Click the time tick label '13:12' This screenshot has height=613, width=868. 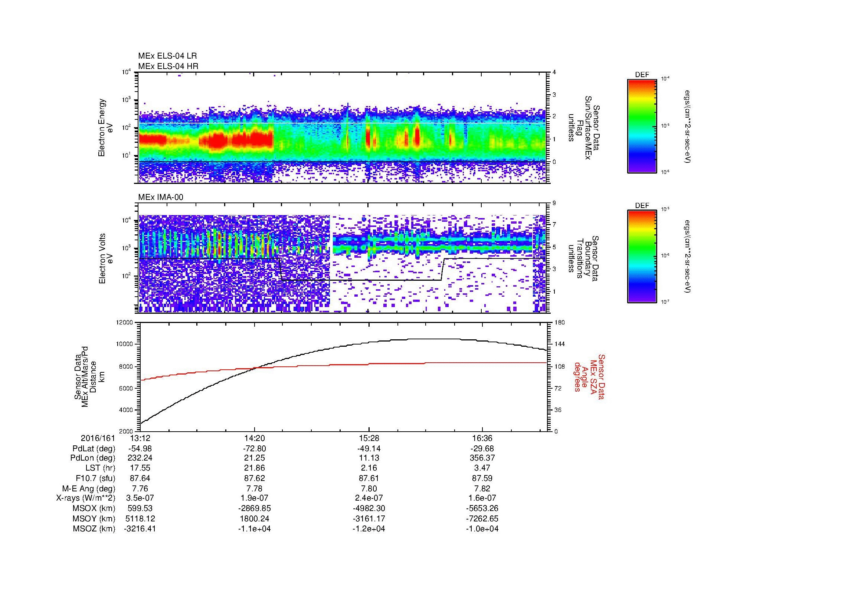click(x=140, y=438)
